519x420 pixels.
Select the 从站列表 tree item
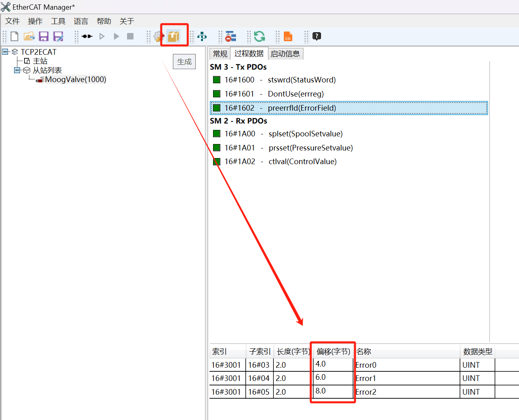point(47,70)
